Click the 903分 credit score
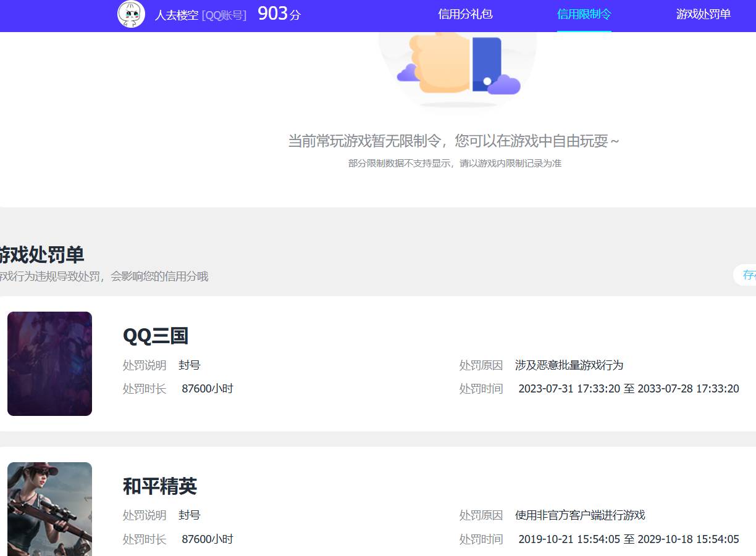Screen dimensions: 756x556 click(x=279, y=14)
